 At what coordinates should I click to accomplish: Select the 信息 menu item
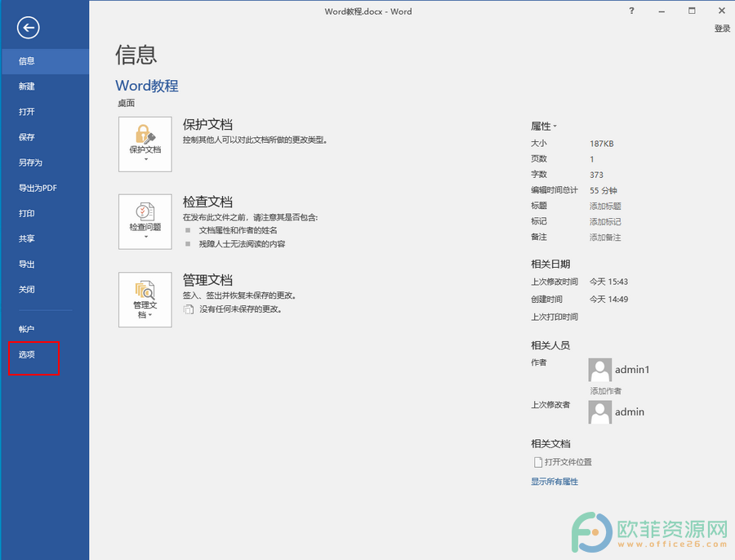click(45, 61)
